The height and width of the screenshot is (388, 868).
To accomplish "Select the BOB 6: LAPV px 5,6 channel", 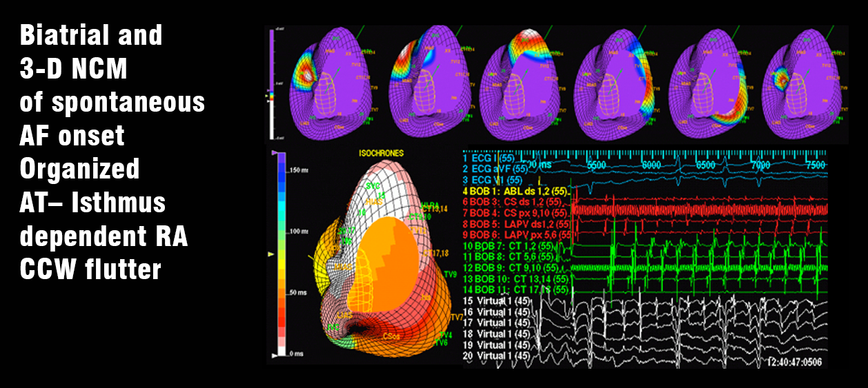I will point(517,234).
